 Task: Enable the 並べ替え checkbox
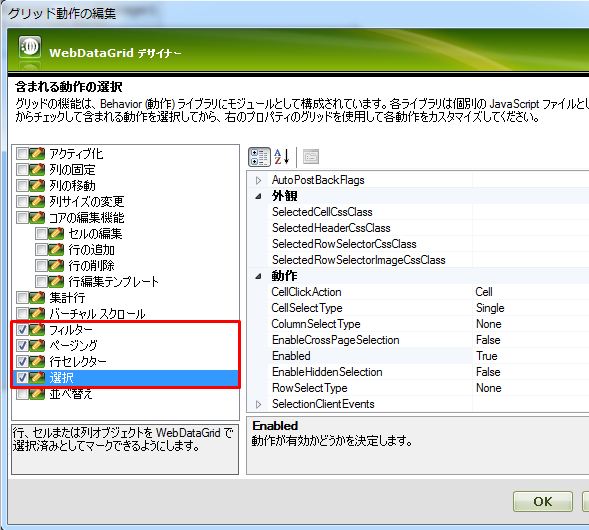click(x=22, y=393)
